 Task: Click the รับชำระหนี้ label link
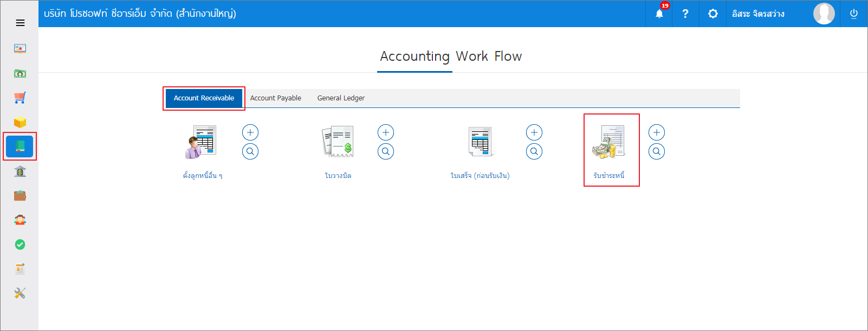click(x=609, y=175)
